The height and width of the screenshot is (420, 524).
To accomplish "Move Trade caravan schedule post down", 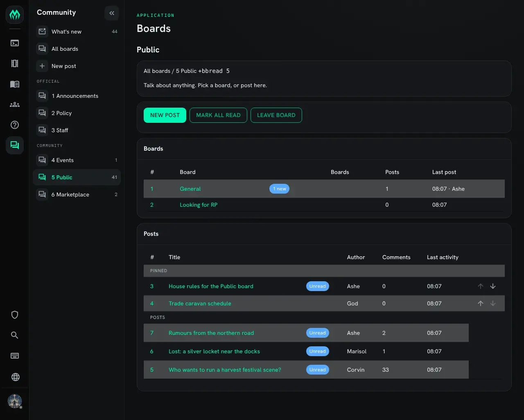I will [493, 303].
